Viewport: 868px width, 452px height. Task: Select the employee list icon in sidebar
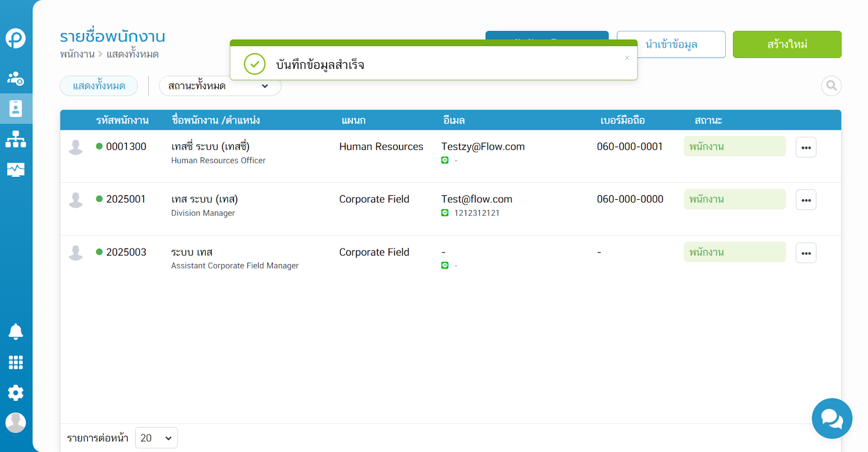pos(16,109)
